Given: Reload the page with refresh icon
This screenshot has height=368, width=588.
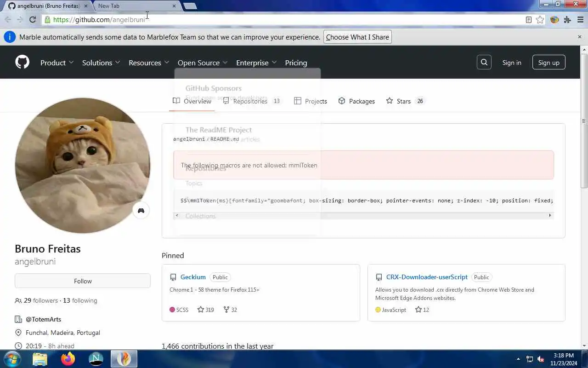Looking at the screenshot, I should click(x=33, y=19).
